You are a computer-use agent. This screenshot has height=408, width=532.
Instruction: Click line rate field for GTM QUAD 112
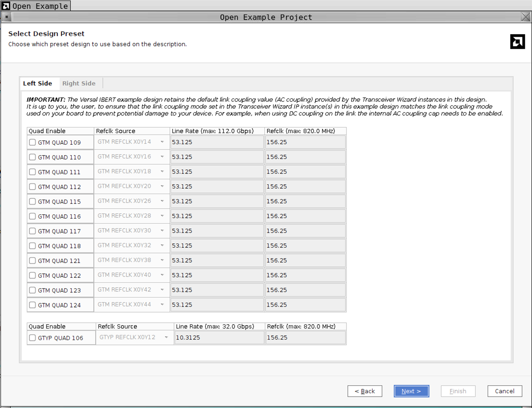[217, 186]
